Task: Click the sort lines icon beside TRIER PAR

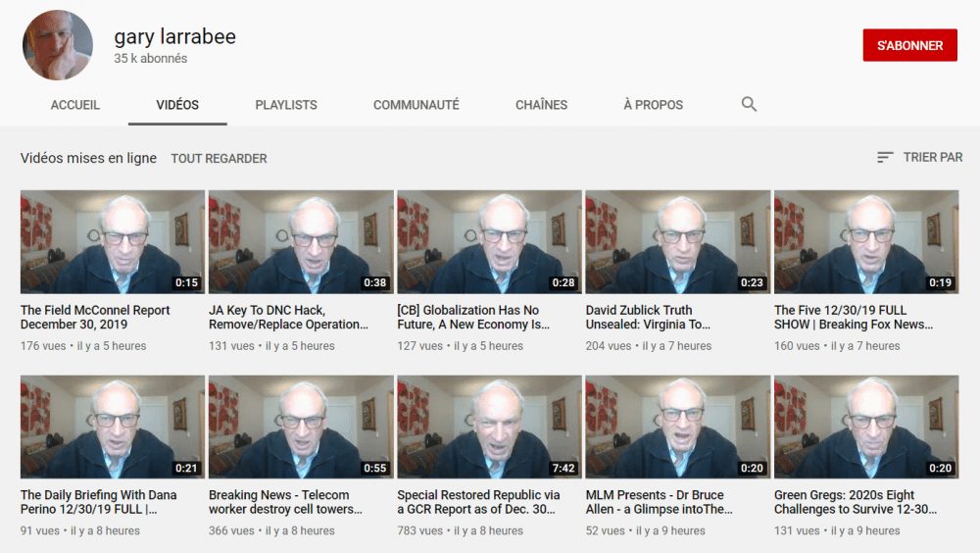Action: (x=885, y=157)
